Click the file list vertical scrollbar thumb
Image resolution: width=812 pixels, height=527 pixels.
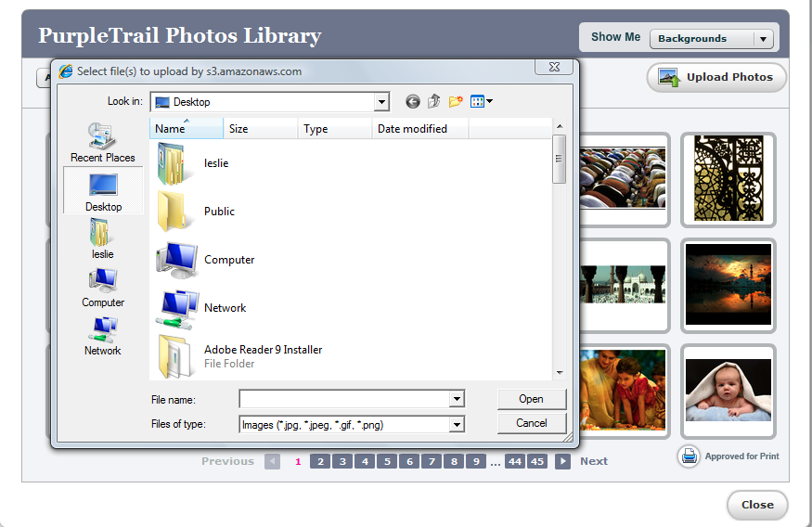tap(559, 159)
